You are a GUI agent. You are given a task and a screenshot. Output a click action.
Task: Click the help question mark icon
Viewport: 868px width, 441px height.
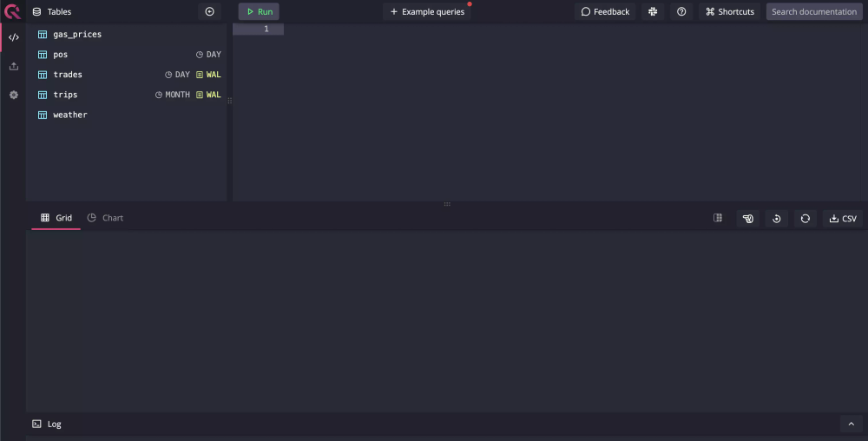pyautogui.click(x=681, y=11)
